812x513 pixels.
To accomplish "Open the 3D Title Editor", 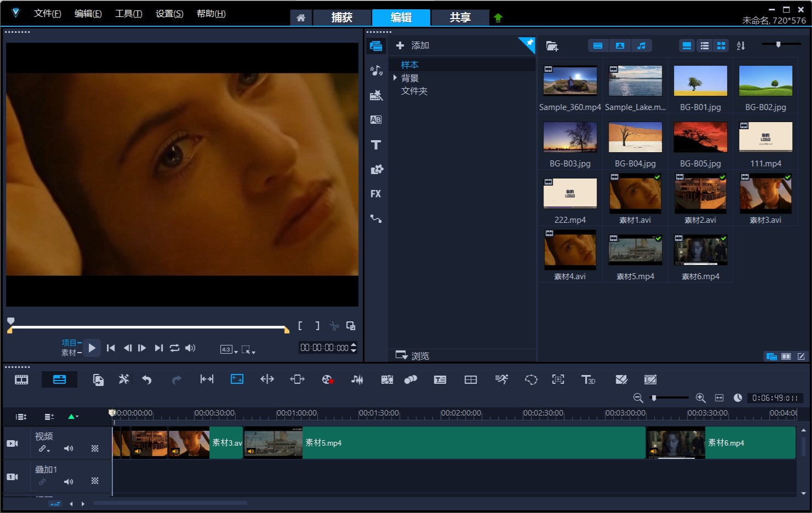I will coord(588,379).
